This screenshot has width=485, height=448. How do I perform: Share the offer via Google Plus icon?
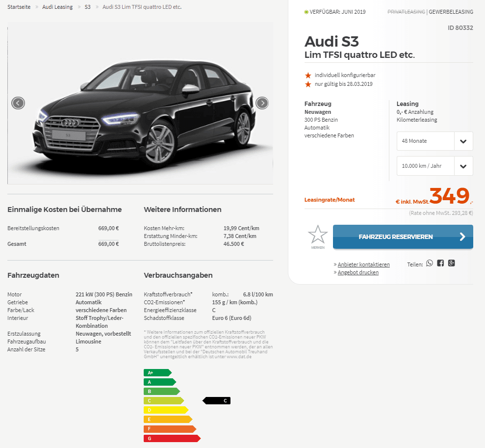pyautogui.click(x=452, y=264)
